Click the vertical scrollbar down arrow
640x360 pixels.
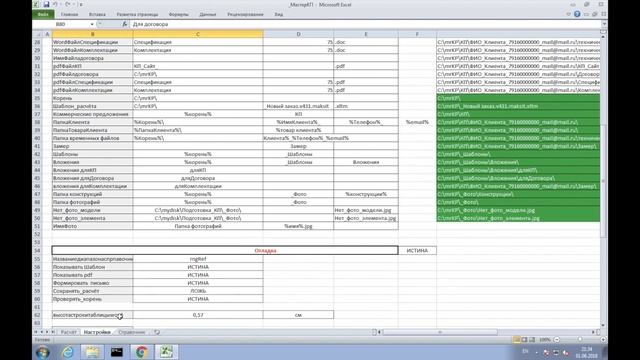[603, 326]
